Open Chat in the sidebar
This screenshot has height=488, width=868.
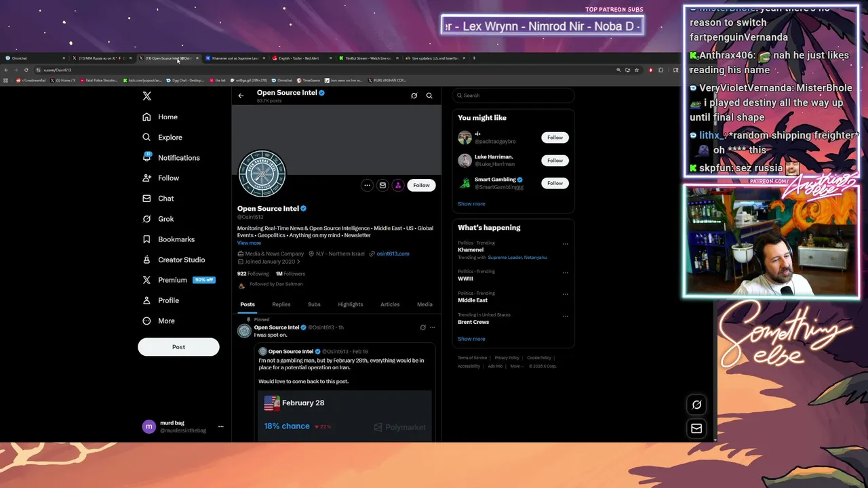coord(158,198)
